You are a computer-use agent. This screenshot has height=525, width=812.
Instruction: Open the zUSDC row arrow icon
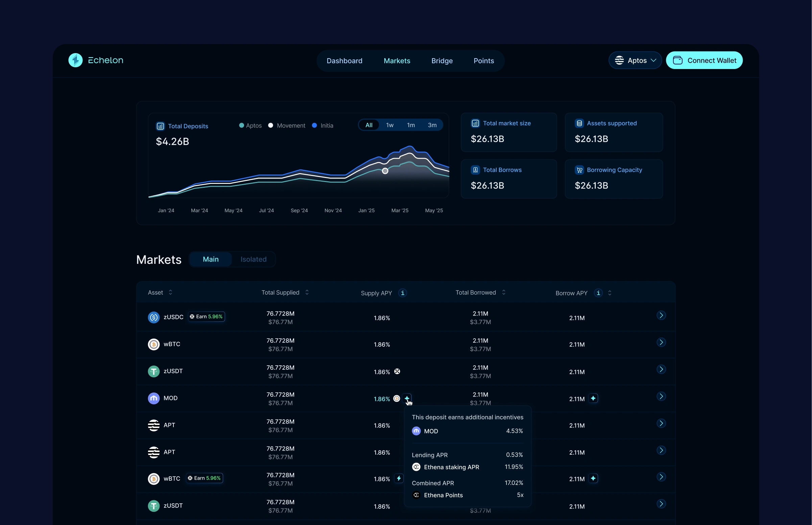coord(661,315)
